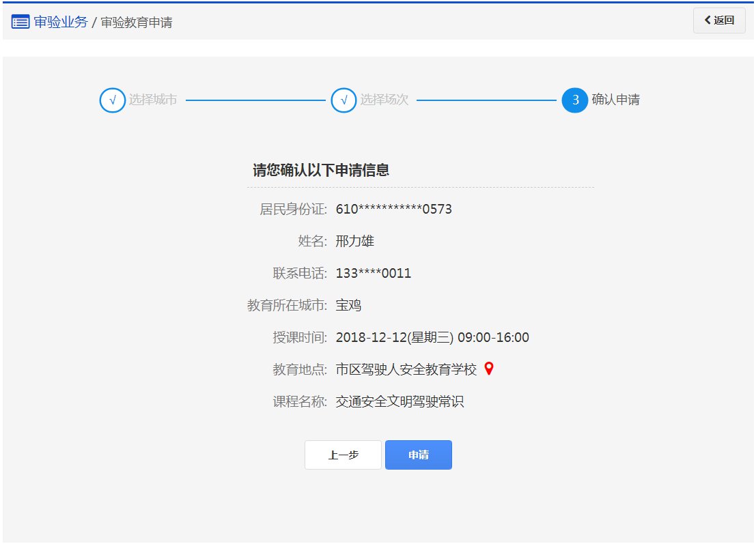Select the 选择场次 step label
This screenshot has width=756, height=544.
coord(384,100)
